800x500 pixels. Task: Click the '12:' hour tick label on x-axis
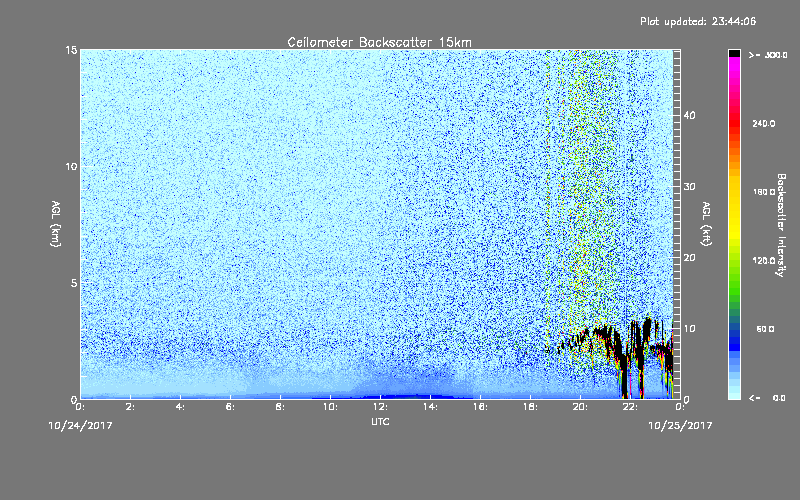pos(381,407)
